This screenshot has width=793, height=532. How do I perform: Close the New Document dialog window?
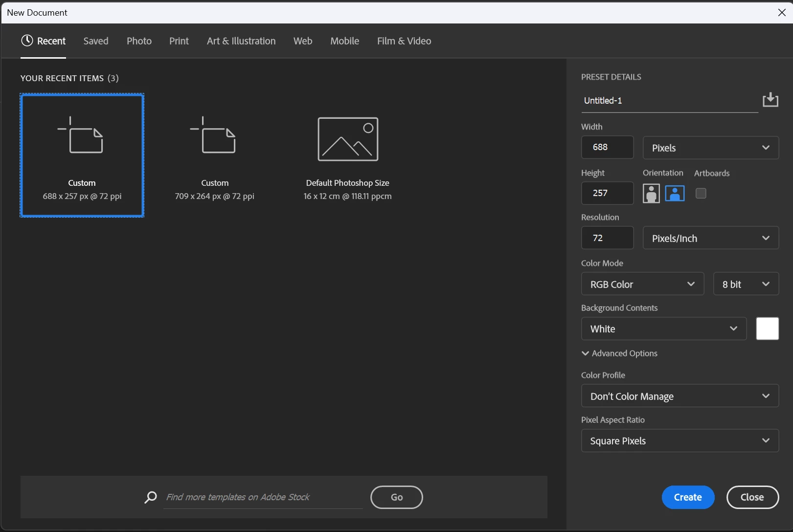click(x=782, y=13)
